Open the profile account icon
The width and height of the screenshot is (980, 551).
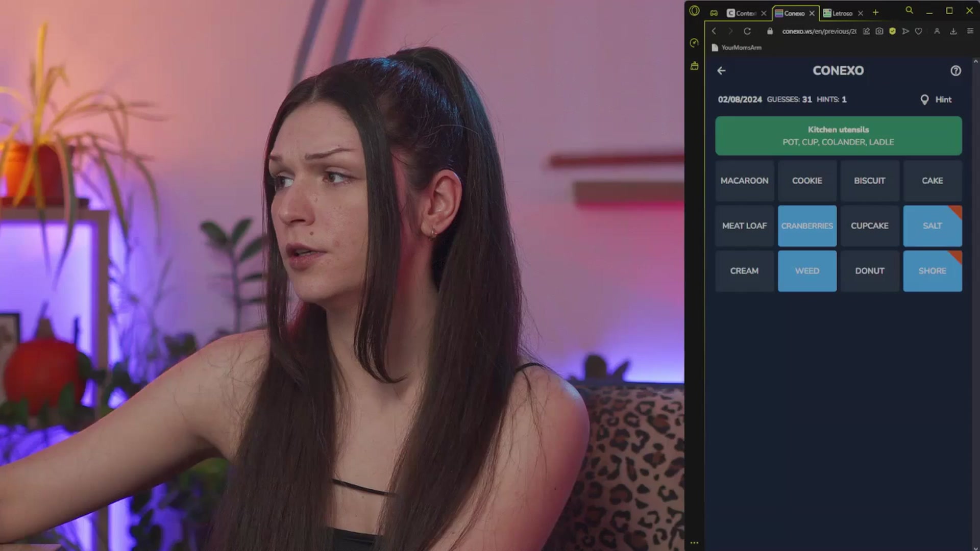pyautogui.click(x=937, y=31)
